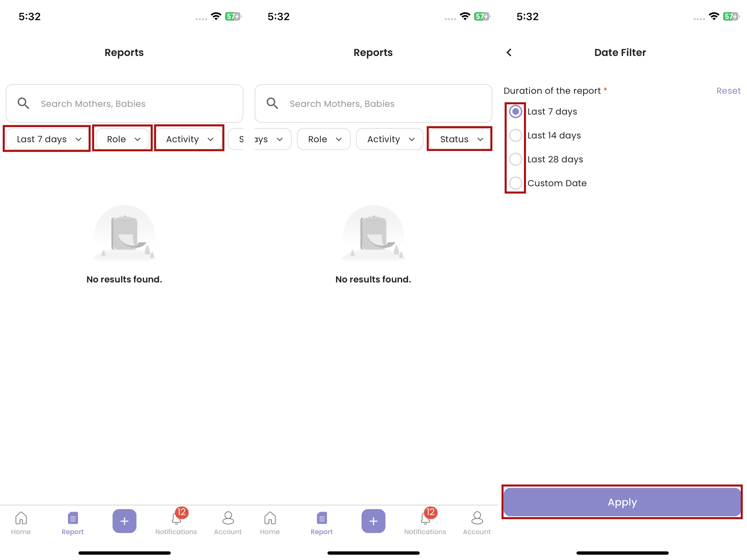
Task: Open the Status filter dropdown
Action: pyautogui.click(x=459, y=139)
